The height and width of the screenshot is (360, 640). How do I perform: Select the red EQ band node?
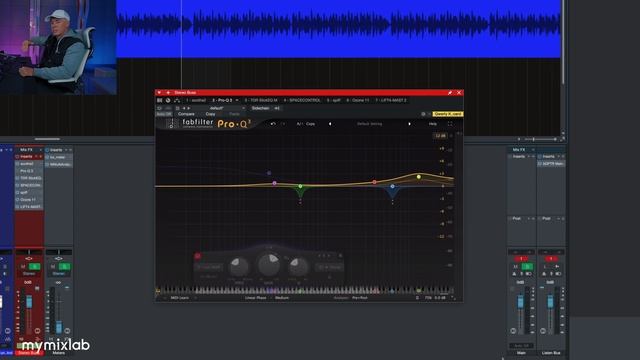374,182
